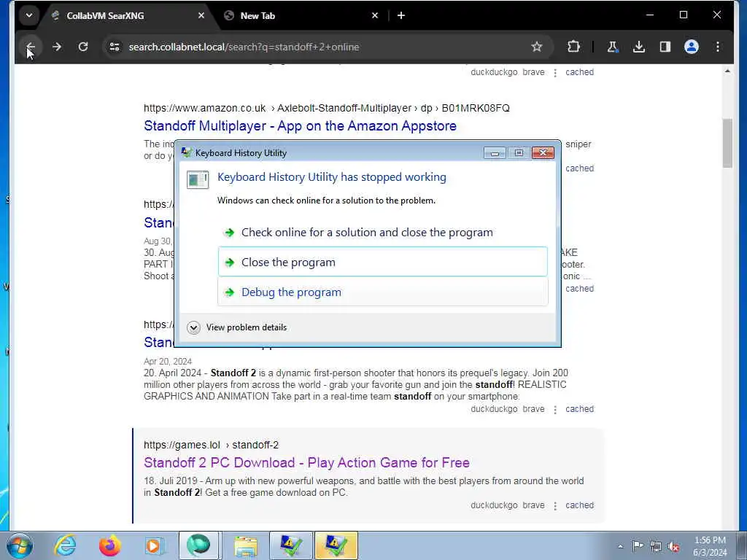Screen dimensions: 747x560
Task: Open Chrome Labs flask icon
Action: tap(612, 47)
